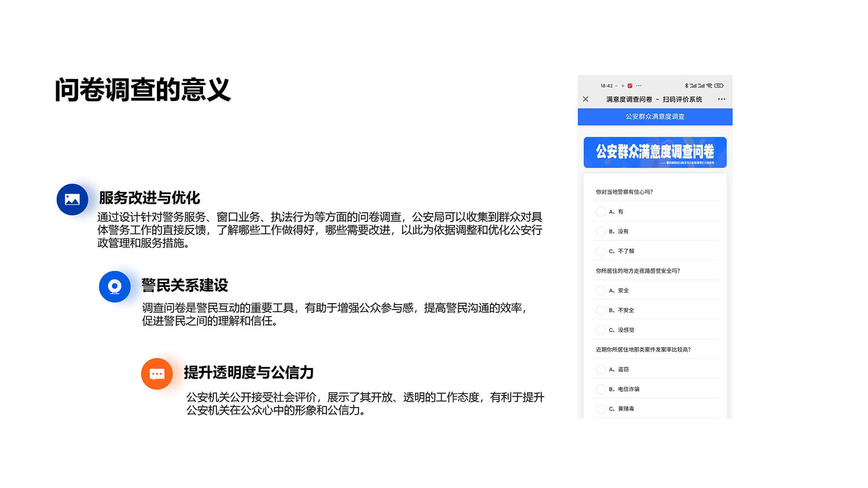Click the blue webcam icon beside 警民关系建设
The height and width of the screenshot is (488, 868).
tap(115, 286)
